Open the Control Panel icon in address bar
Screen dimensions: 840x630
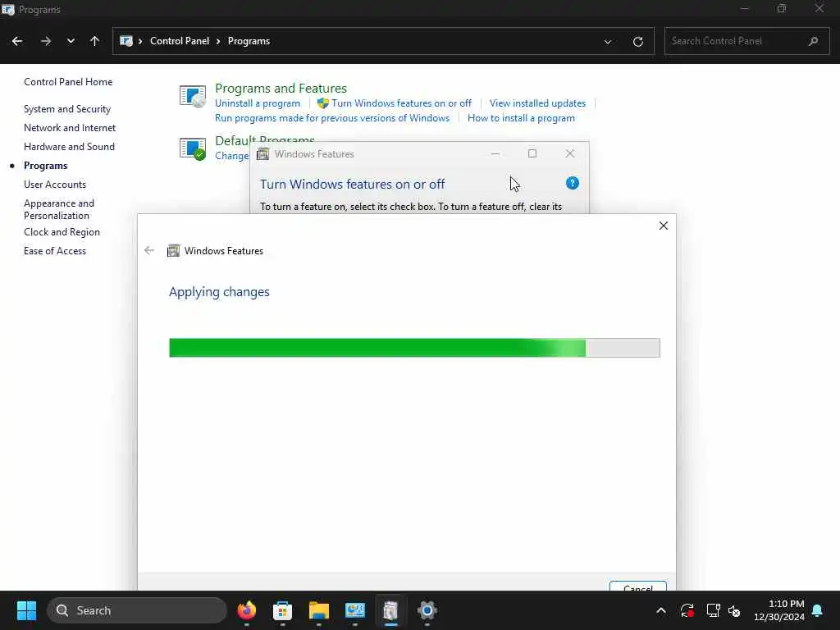(126, 41)
